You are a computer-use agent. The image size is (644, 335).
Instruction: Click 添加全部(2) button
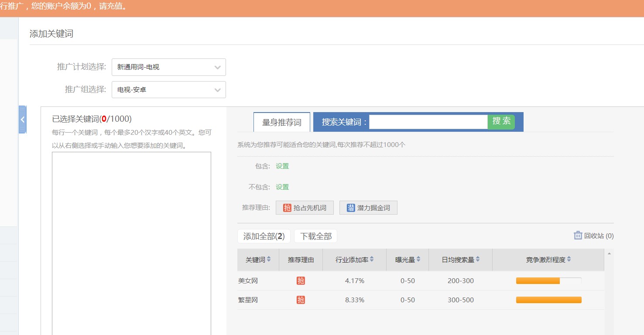[264, 236]
